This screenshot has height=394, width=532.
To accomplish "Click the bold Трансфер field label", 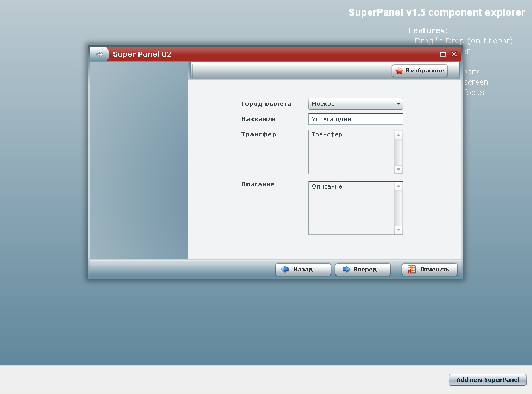I will coord(258,135).
